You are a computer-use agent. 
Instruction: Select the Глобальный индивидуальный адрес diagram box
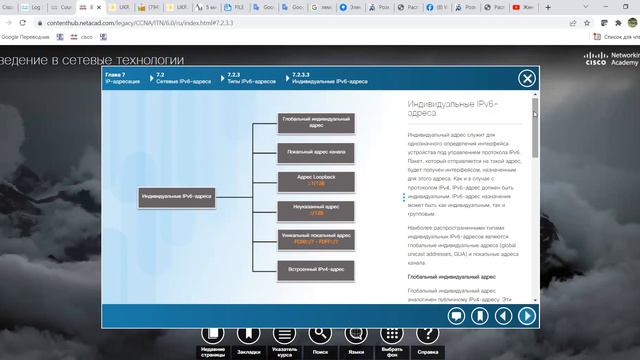pos(316,123)
